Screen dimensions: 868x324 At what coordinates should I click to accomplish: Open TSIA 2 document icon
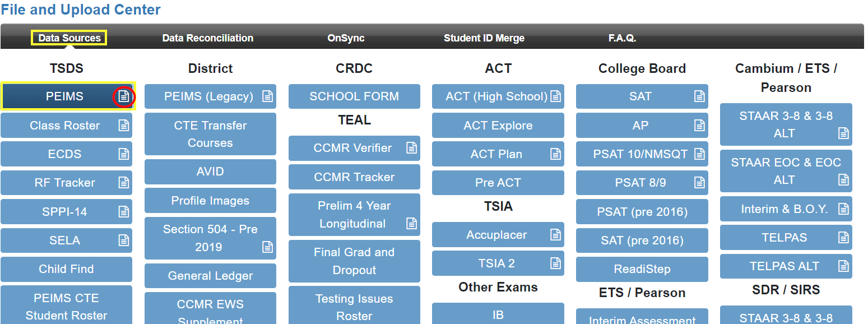click(555, 263)
